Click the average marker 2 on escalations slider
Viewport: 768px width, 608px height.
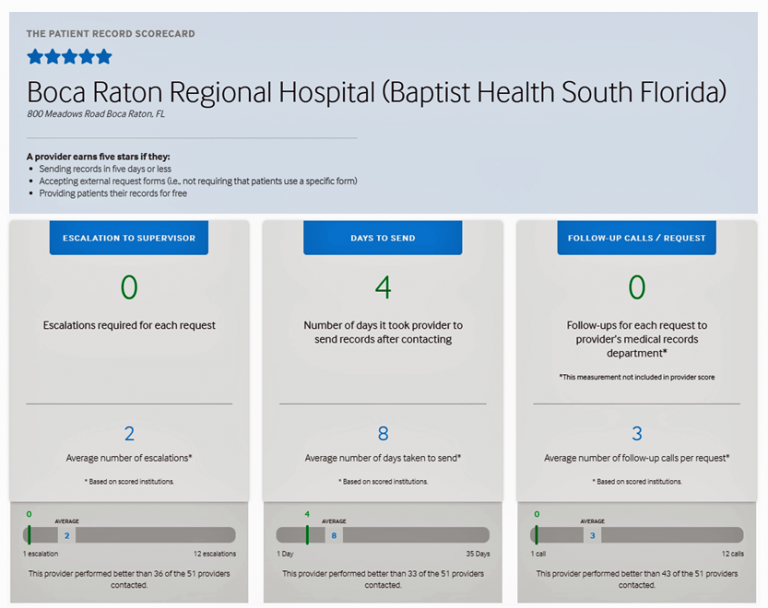pos(67,535)
